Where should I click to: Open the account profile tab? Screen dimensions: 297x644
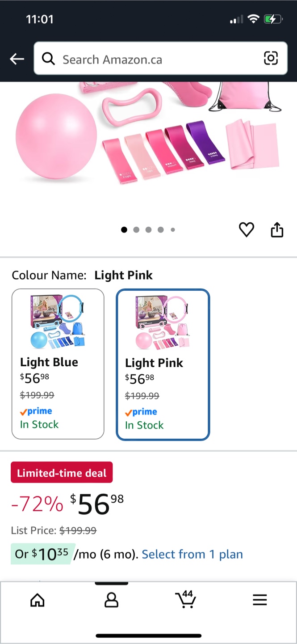tap(111, 600)
